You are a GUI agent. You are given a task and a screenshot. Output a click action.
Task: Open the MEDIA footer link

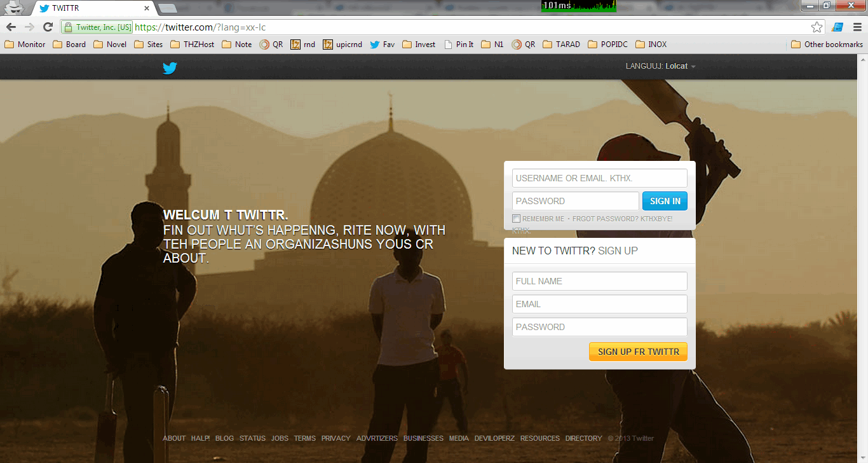(x=459, y=438)
